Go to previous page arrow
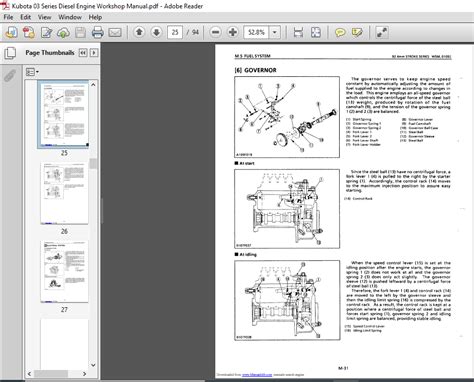474x382 pixels. [139, 32]
